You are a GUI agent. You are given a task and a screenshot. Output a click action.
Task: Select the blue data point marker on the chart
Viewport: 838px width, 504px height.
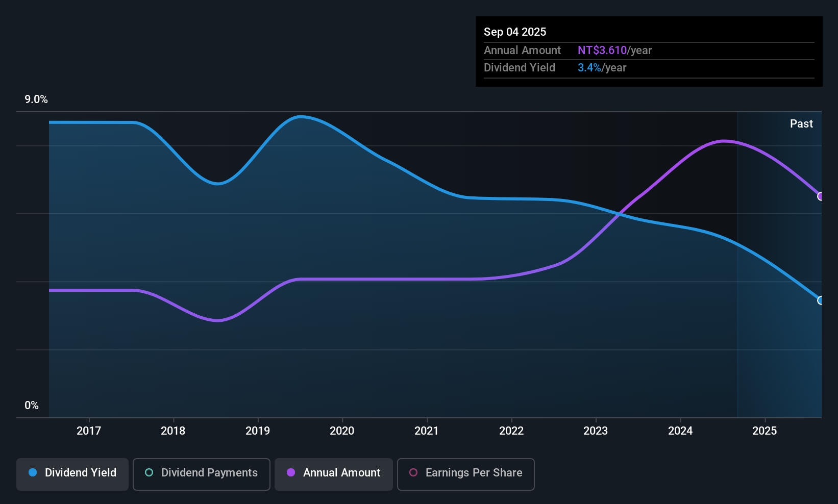pyautogui.click(x=820, y=300)
